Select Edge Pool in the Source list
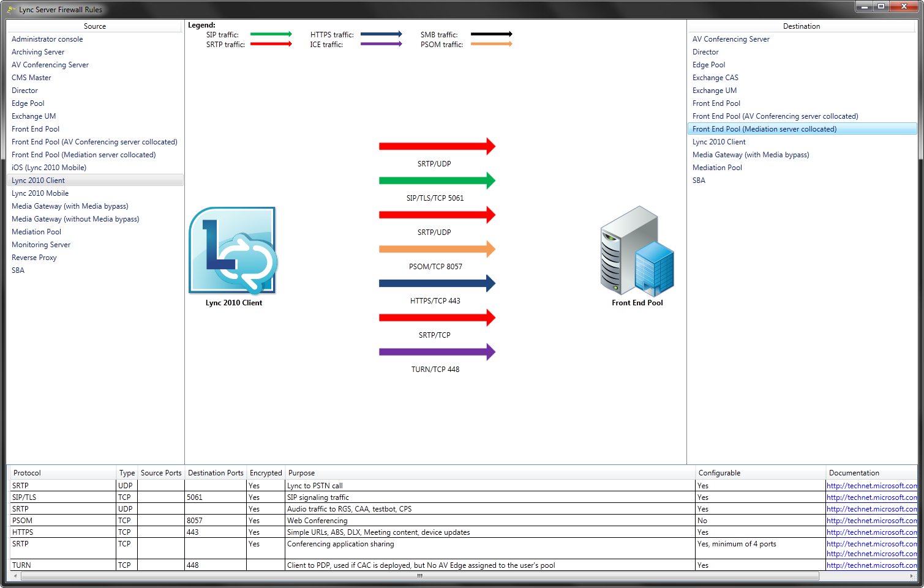This screenshot has width=924, height=588. click(28, 103)
